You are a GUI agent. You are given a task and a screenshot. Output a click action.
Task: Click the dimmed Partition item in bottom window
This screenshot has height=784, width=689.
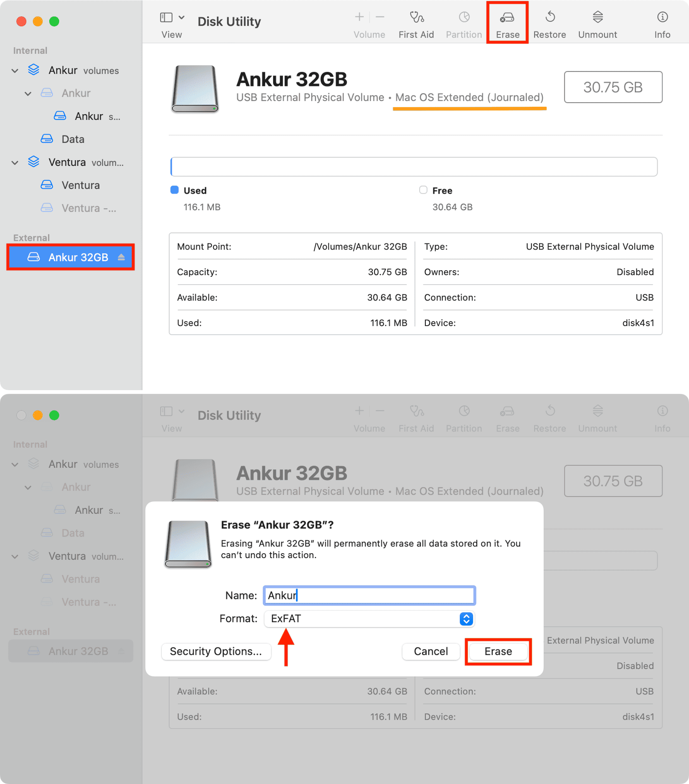pos(464,418)
